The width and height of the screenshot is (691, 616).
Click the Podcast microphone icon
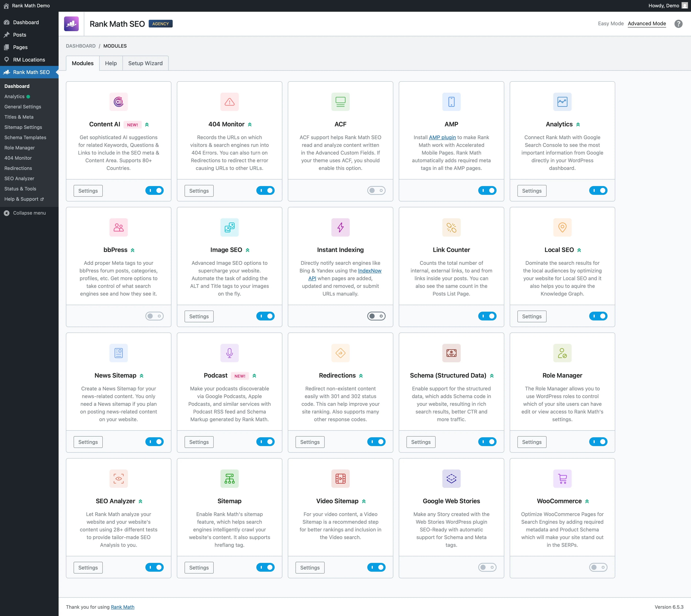tap(229, 353)
